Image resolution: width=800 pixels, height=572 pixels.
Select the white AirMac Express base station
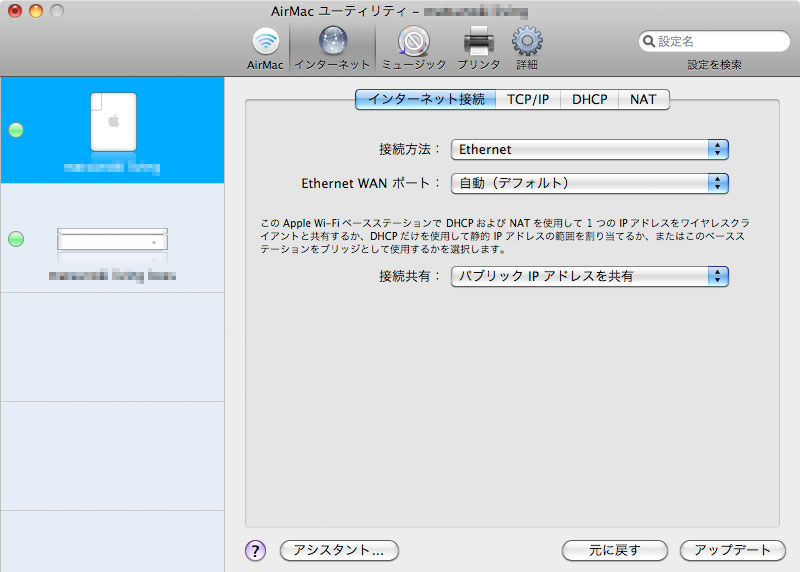click(112, 122)
